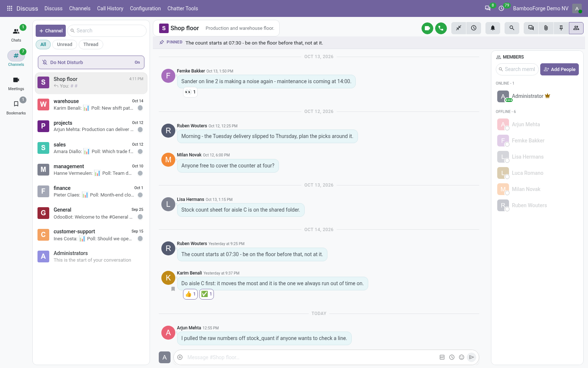
Task: Go to Chats in the sidebar
Action: pyautogui.click(x=16, y=34)
